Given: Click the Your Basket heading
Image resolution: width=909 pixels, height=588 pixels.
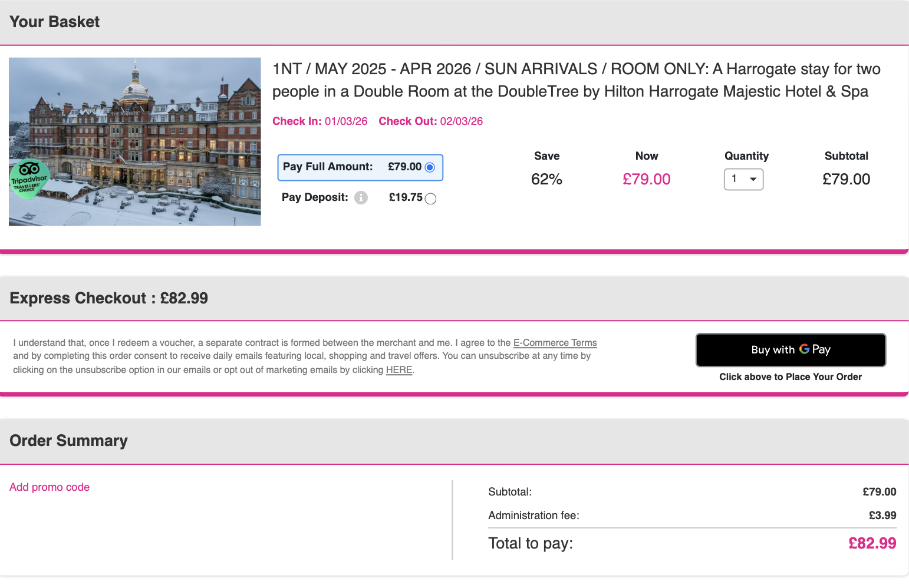Looking at the screenshot, I should (55, 22).
